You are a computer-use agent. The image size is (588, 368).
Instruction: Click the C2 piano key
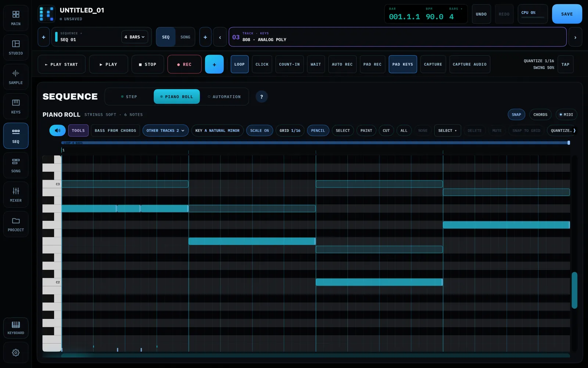[x=52, y=282]
